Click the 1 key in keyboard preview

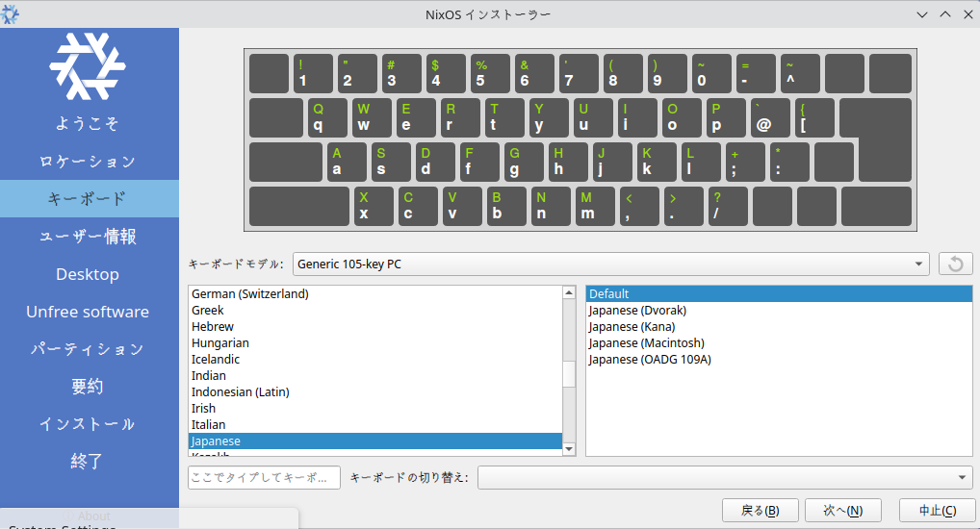tap(313, 74)
